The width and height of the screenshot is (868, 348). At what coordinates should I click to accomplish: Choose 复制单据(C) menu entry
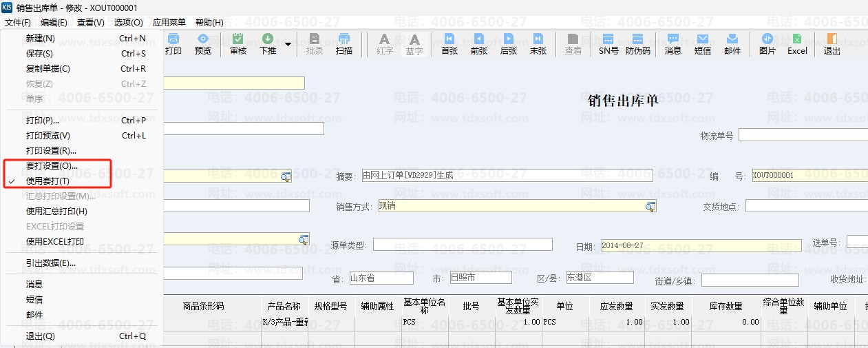click(82, 69)
